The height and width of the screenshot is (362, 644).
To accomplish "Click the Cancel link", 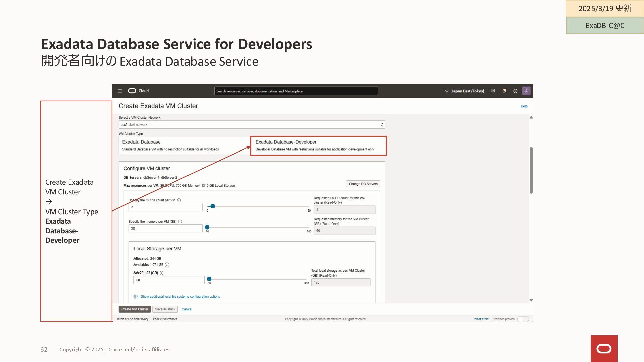I will point(187,309).
